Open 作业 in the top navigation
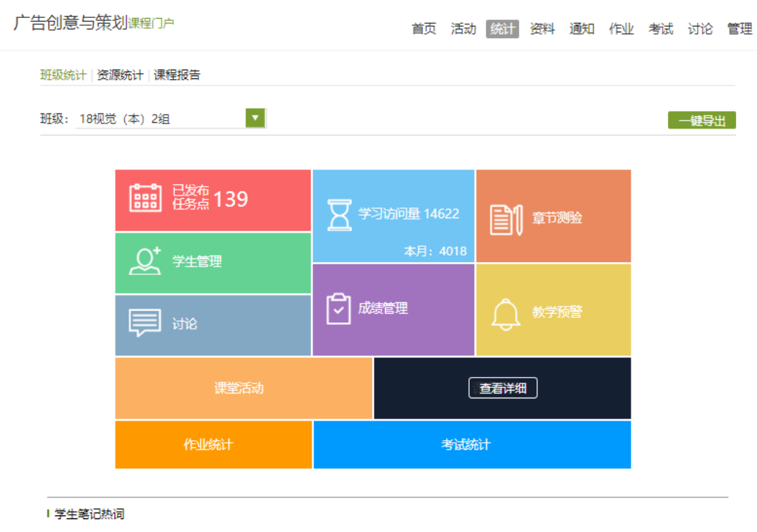This screenshot has width=757, height=532. pyautogui.click(x=621, y=29)
